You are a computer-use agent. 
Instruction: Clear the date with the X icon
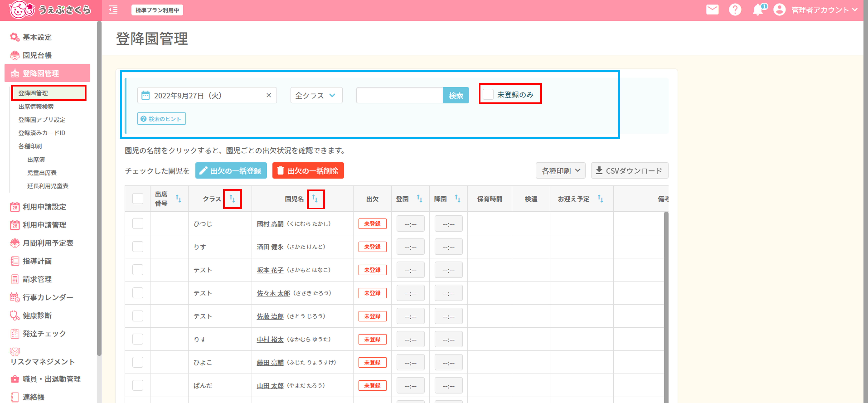coord(269,95)
